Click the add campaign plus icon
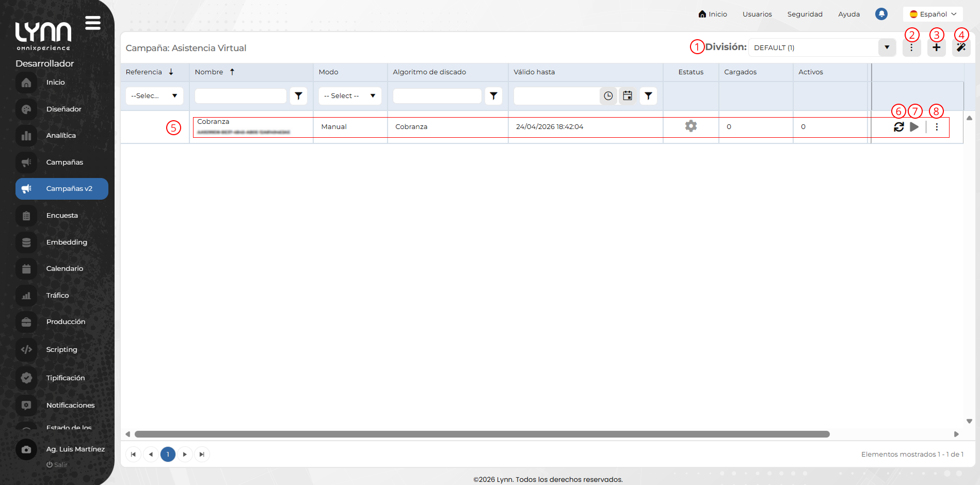 [x=936, y=47]
